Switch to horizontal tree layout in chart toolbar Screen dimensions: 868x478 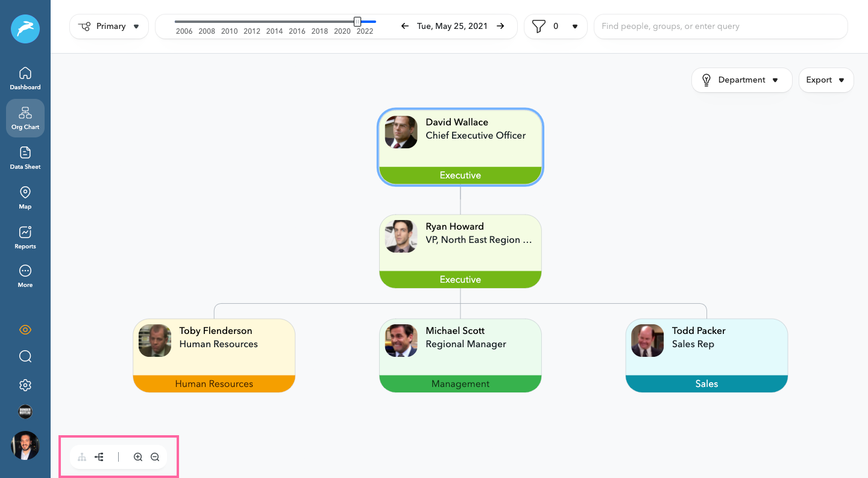(x=99, y=457)
